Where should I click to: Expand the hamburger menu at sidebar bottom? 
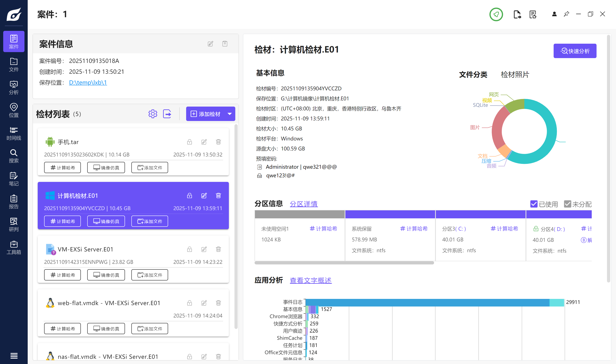pyautogui.click(x=14, y=355)
